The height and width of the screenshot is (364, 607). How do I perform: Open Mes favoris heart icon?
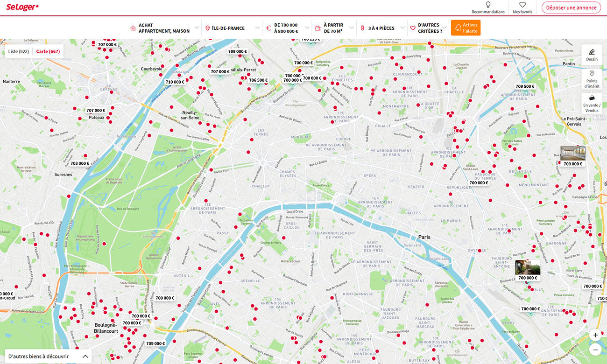point(522,5)
